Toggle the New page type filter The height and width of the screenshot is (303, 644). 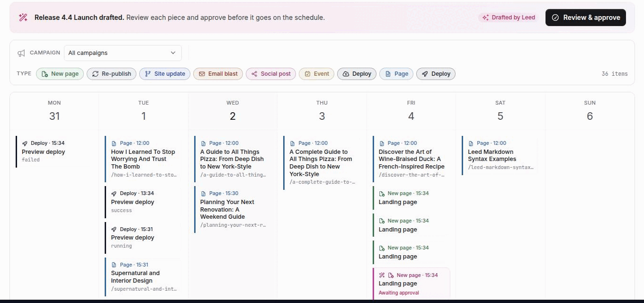[60, 74]
